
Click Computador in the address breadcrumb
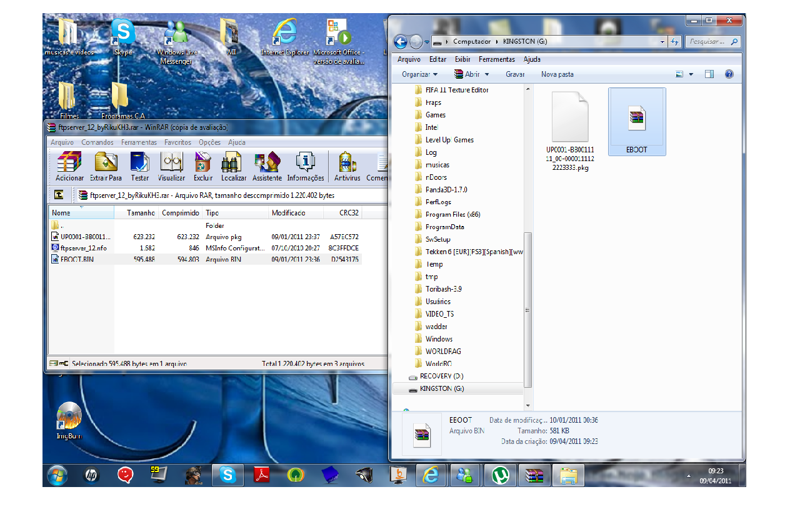click(x=472, y=42)
